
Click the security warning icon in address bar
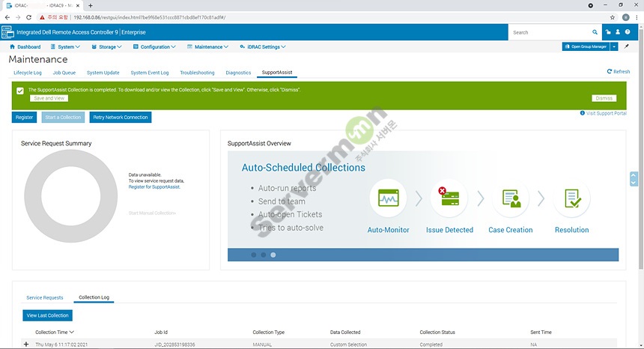[x=42, y=17]
